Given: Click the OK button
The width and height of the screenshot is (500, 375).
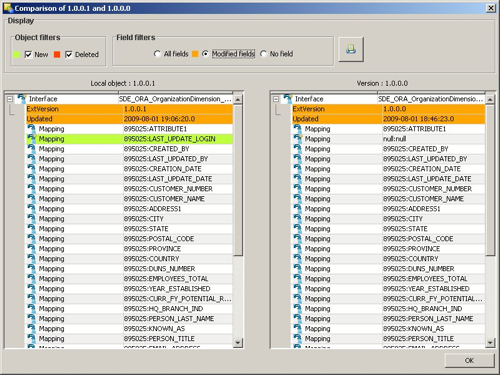Looking at the screenshot, I should coord(469,360).
